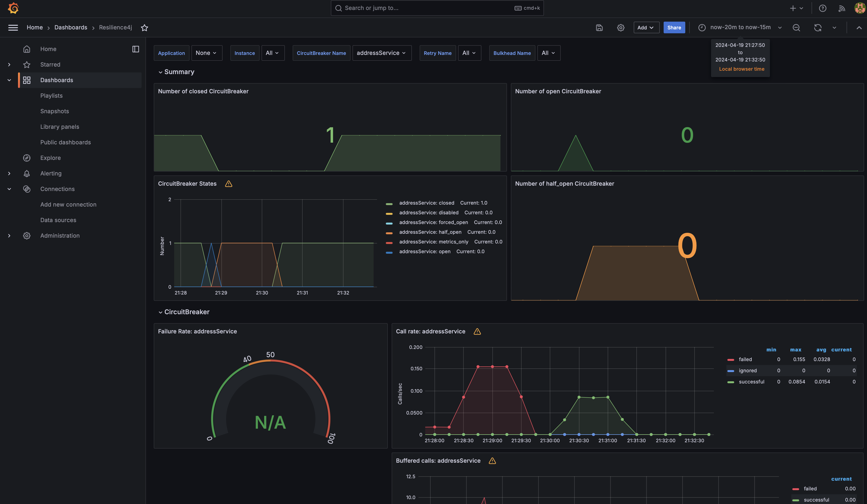Viewport: 867px width, 504px height.
Task: Click the Grafana logo
Action: click(x=13, y=8)
